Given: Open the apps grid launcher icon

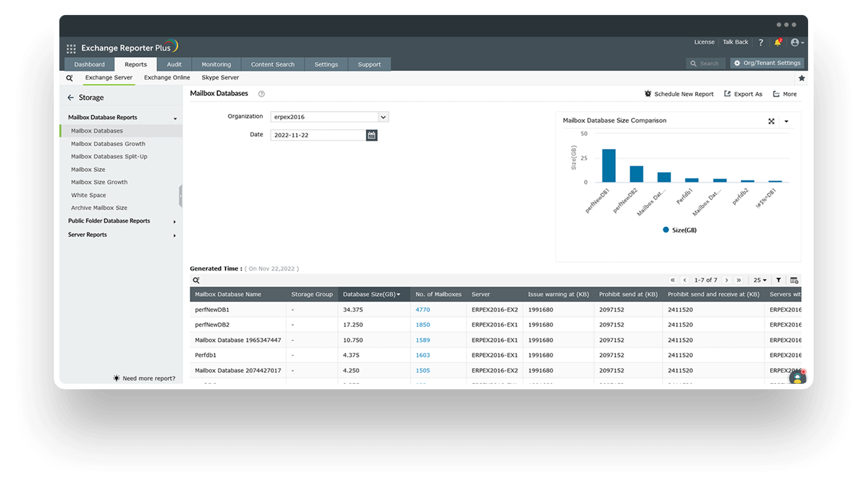Looking at the screenshot, I should point(71,48).
